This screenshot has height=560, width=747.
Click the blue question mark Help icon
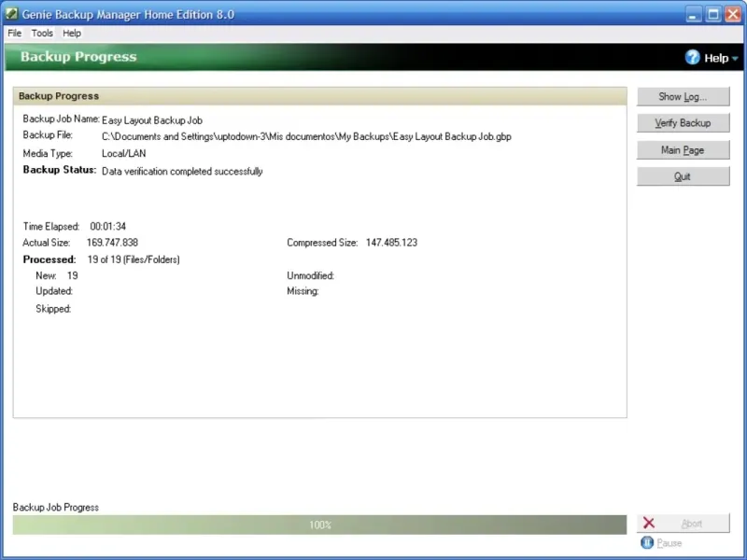(x=692, y=58)
